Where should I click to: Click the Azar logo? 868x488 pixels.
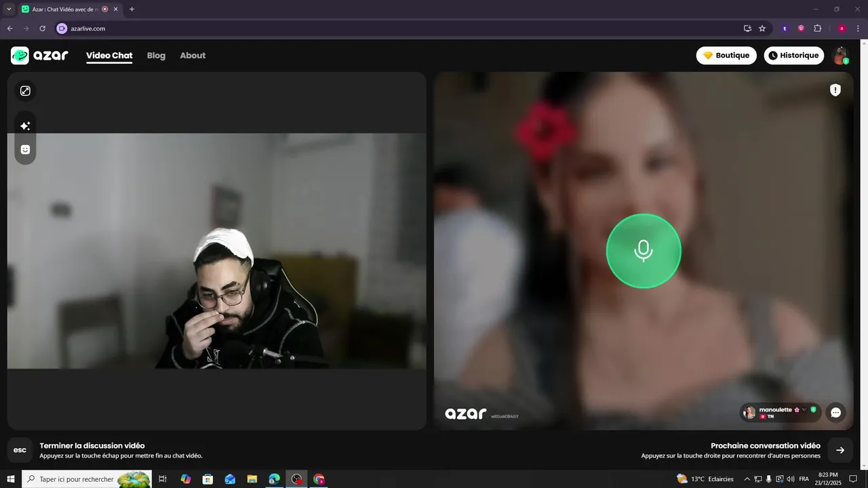39,56
